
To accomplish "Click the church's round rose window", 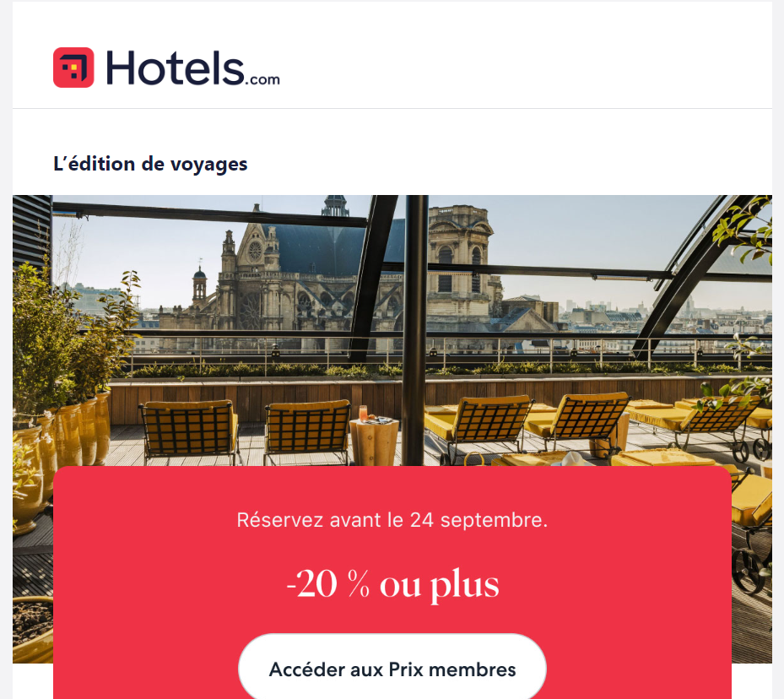I will pos(255,251).
